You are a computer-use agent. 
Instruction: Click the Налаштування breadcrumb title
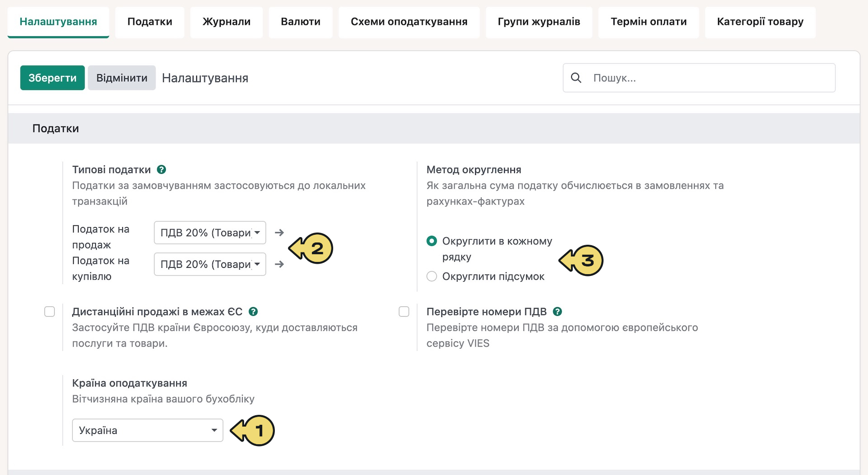tap(205, 78)
